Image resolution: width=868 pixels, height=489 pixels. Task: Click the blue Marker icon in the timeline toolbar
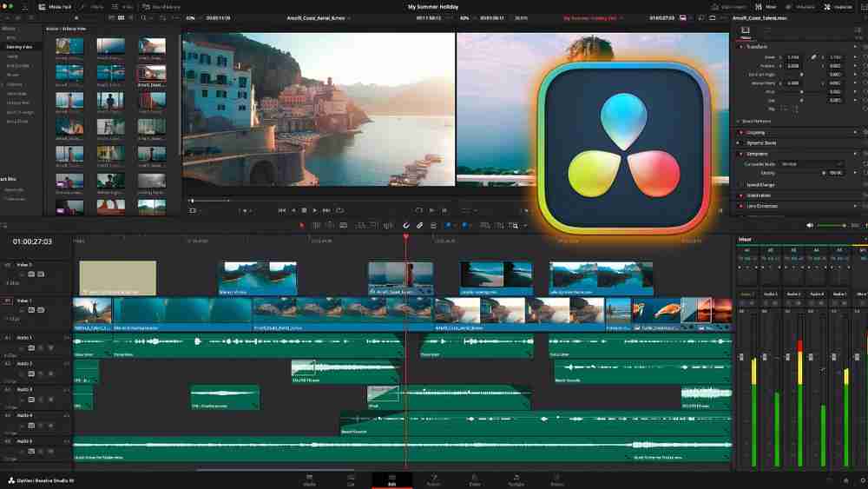click(465, 226)
